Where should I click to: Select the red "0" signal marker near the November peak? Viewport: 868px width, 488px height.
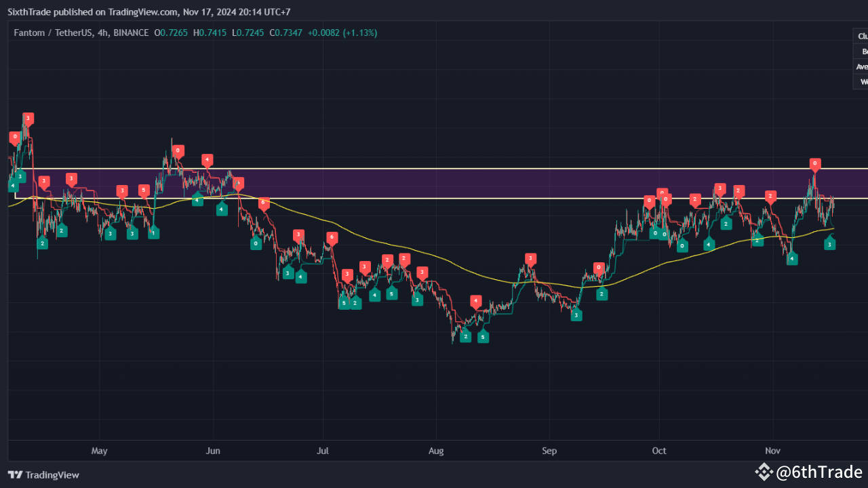(815, 163)
